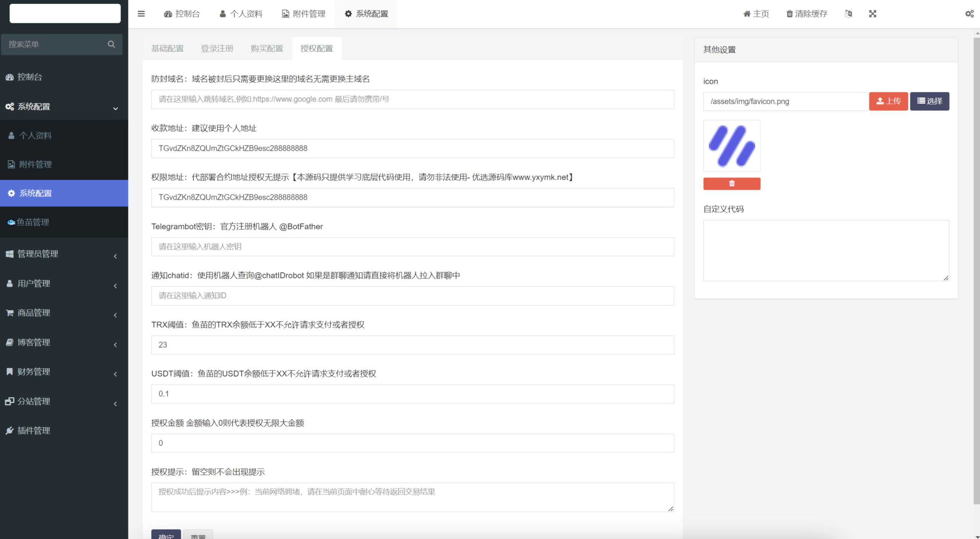This screenshot has width=980, height=539.
Task: Delete favicon with red trash button
Action: [732, 184]
